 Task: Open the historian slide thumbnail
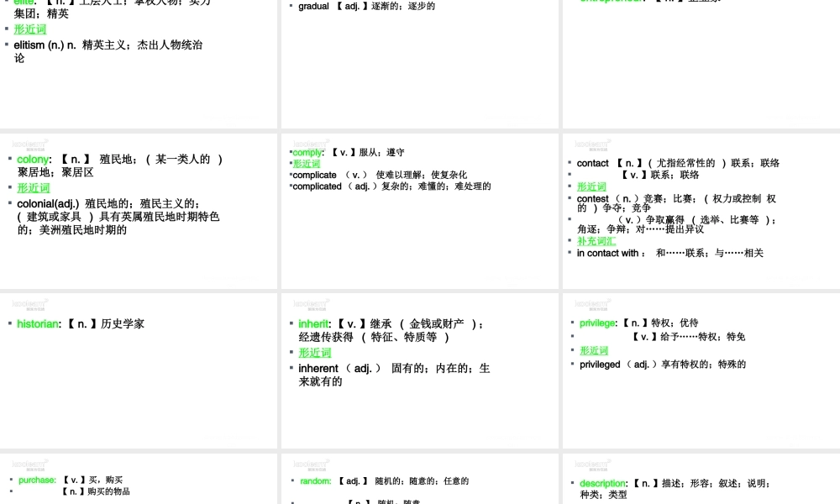[x=139, y=370]
